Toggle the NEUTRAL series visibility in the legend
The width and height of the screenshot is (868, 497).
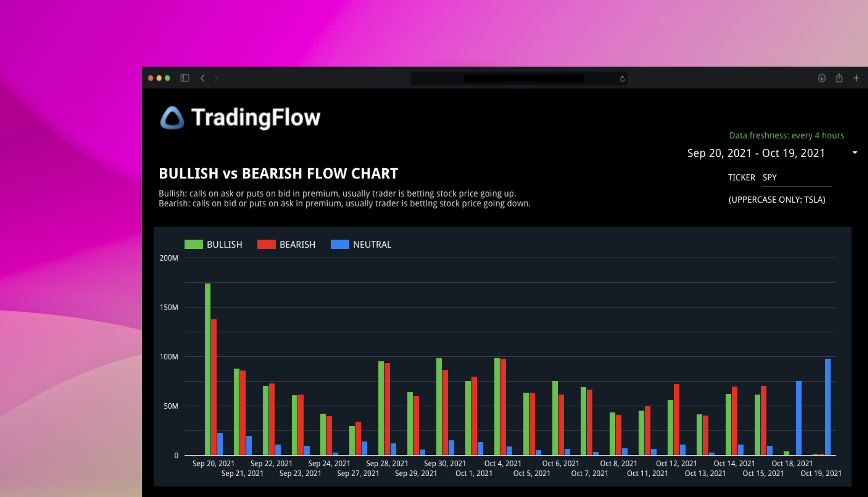tap(372, 244)
